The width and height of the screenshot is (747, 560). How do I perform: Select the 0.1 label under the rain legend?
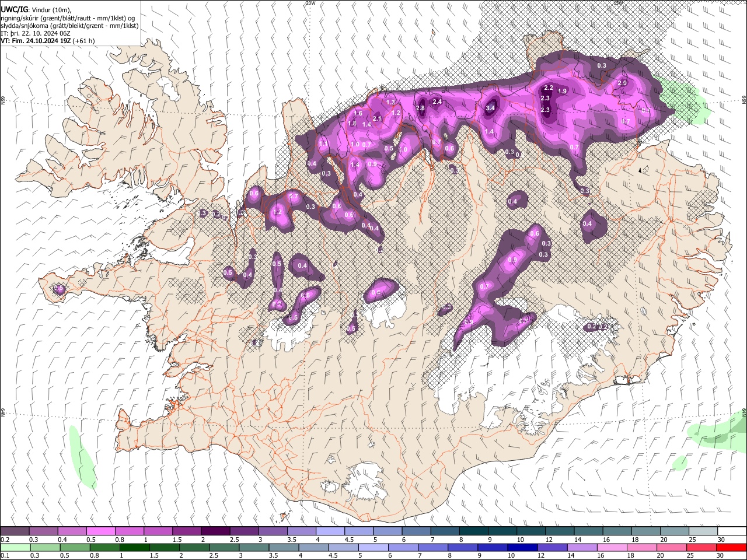pos(4,555)
